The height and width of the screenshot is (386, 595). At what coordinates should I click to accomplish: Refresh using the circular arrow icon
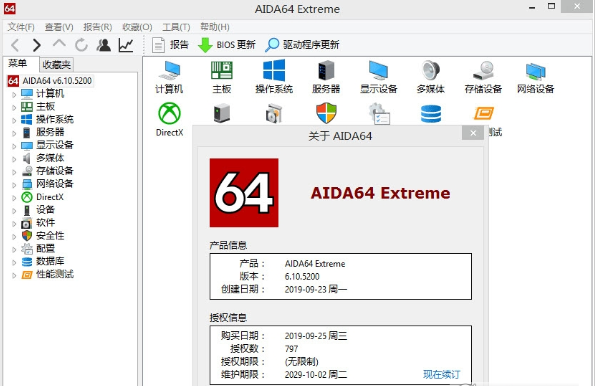click(x=81, y=45)
